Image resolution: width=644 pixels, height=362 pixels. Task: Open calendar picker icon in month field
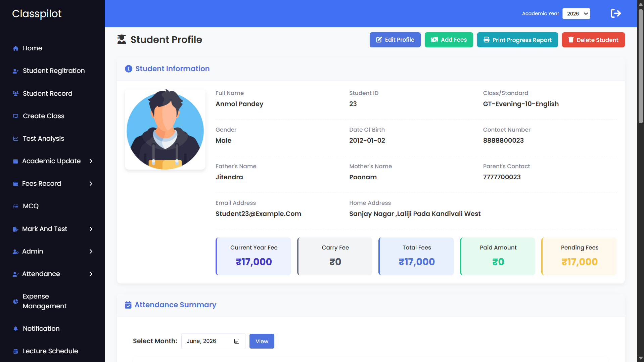tap(237, 341)
